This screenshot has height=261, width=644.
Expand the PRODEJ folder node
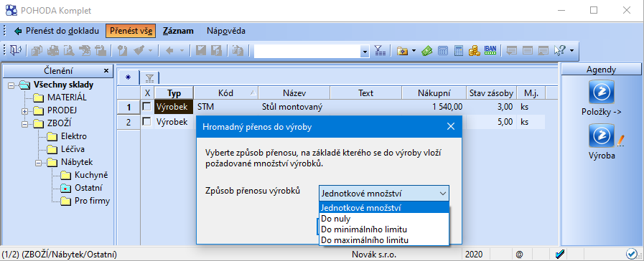coord(24,111)
